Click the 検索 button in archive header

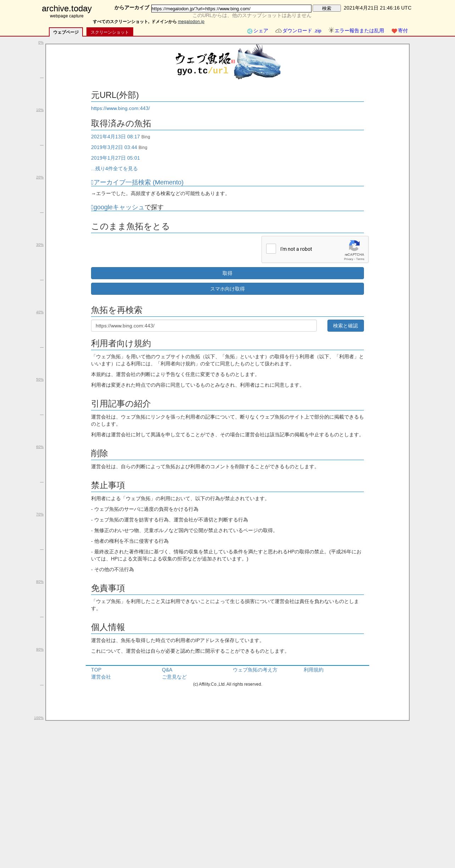(x=327, y=8)
